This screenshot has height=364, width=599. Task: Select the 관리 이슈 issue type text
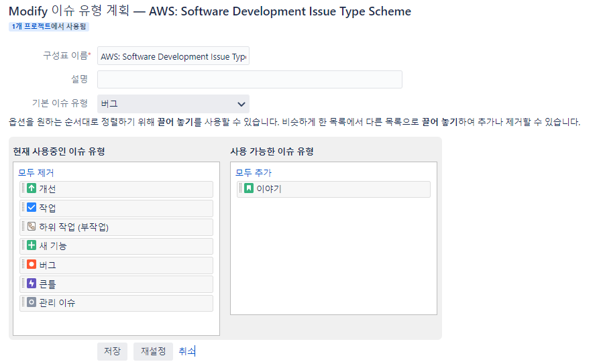point(57,303)
